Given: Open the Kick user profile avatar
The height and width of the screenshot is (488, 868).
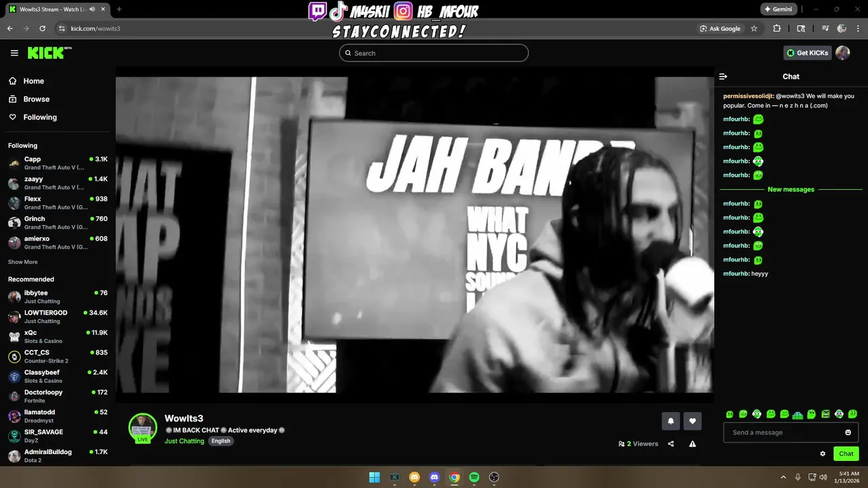Looking at the screenshot, I should (x=843, y=53).
